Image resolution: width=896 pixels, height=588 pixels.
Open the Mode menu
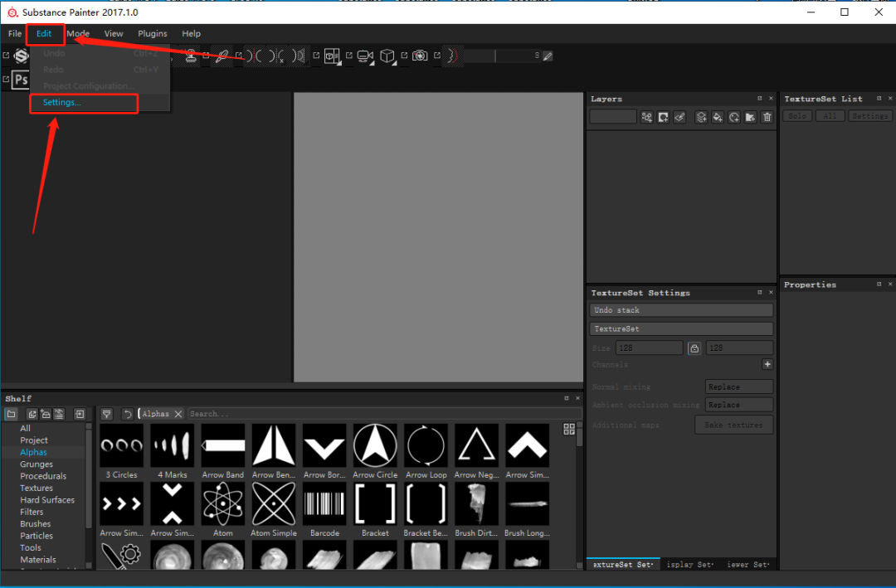click(x=78, y=34)
